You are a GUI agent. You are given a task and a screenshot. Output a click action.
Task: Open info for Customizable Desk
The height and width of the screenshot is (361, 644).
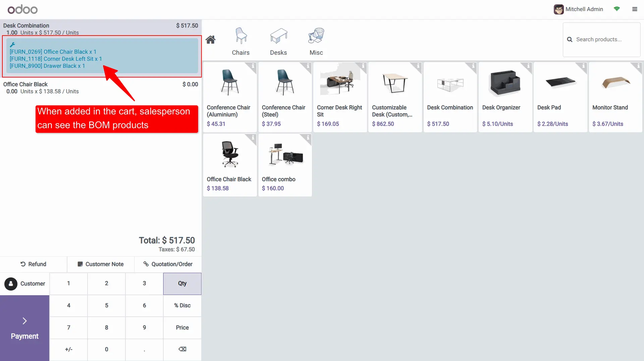click(418, 66)
